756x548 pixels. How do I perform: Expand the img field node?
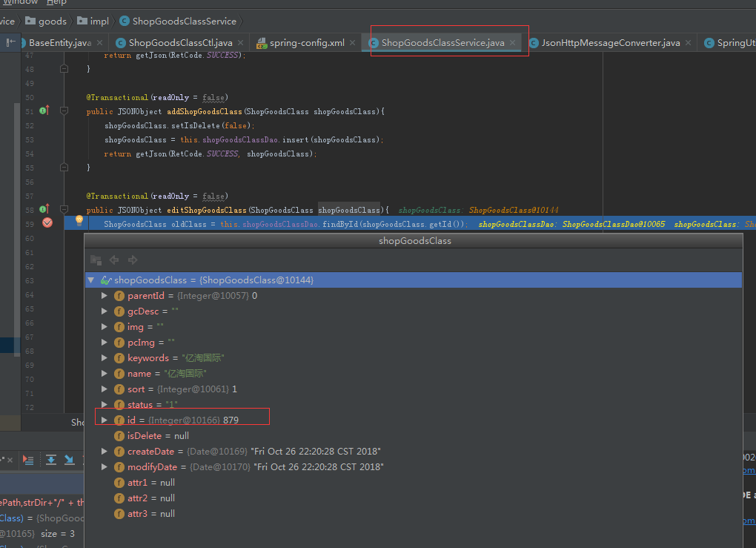tap(105, 326)
